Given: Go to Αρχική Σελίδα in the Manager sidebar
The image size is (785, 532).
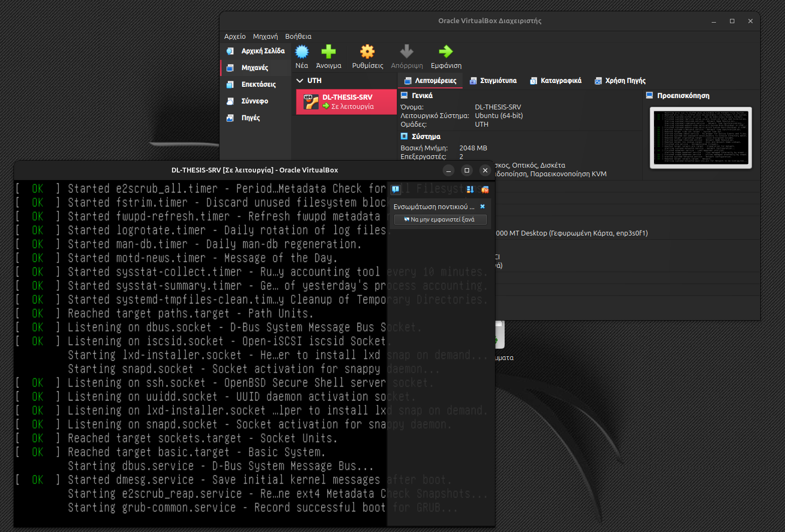Looking at the screenshot, I should [x=256, y=51].
